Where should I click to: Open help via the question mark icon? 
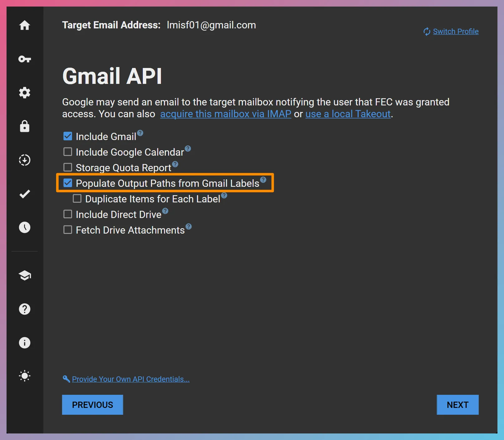(x=25, y=309)
